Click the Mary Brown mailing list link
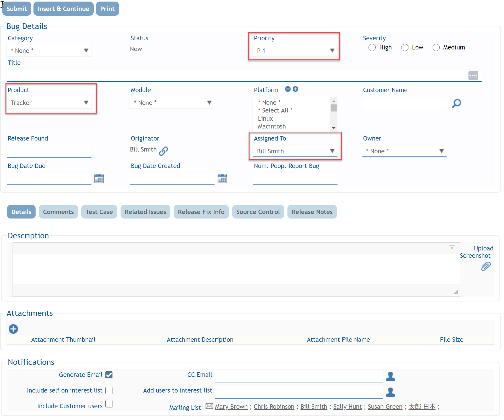The width and height of the screenshot is (504, 420). [x=231, y=406]
